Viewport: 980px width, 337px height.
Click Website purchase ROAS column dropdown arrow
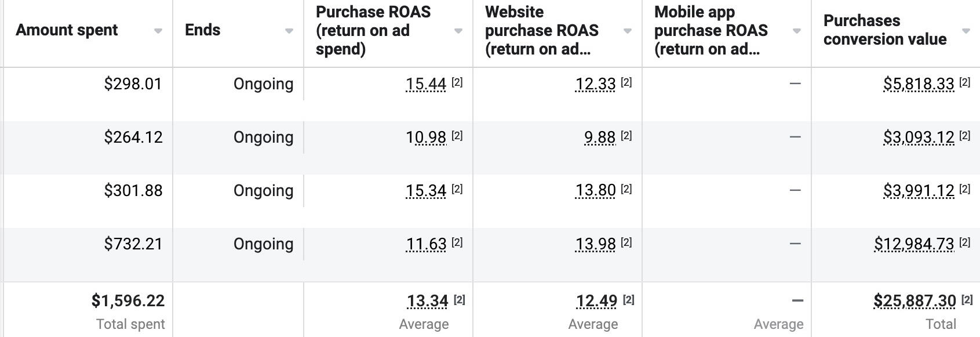click(x=627, y=31)
